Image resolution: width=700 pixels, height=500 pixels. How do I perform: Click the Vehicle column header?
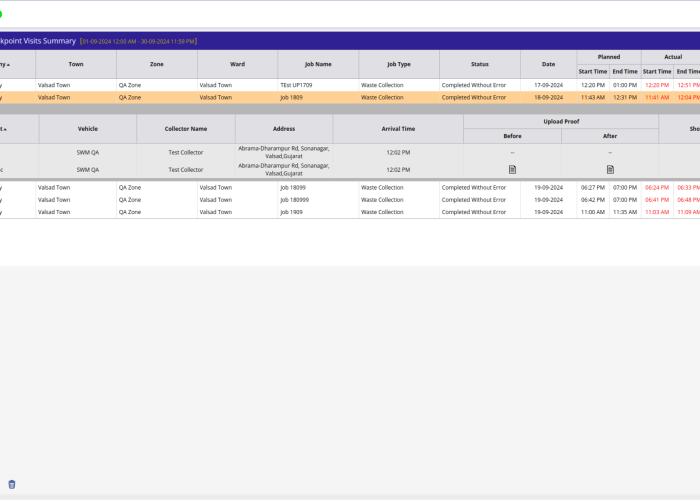click(88, 129)
